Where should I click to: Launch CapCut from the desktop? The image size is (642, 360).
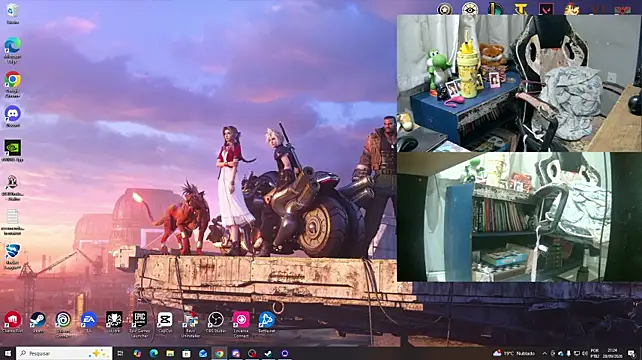165,322
